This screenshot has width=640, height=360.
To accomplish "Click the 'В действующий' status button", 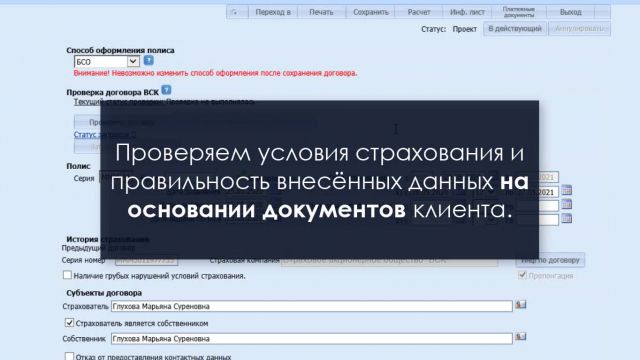I will tap(515, 29).
